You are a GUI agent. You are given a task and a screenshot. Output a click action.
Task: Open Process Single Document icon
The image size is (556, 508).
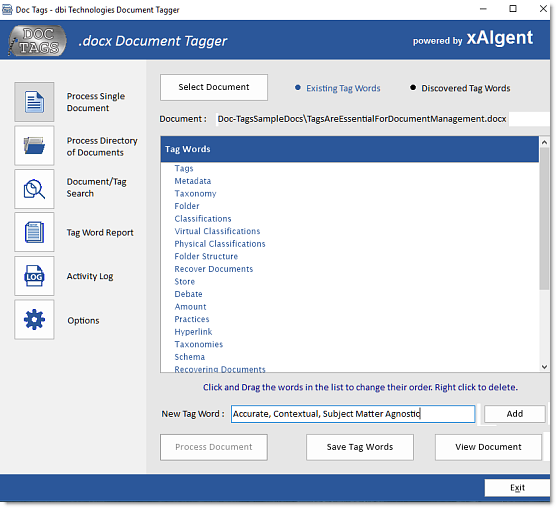(34, 102)
